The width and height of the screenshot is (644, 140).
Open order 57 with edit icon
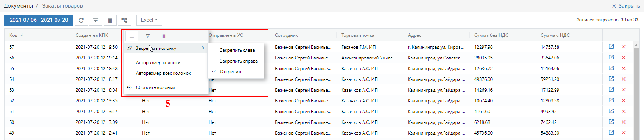(611, 47)
